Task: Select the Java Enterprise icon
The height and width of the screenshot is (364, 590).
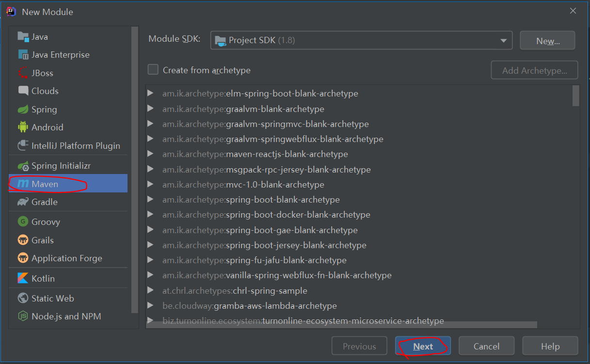Action: click(x=23, y=55)
